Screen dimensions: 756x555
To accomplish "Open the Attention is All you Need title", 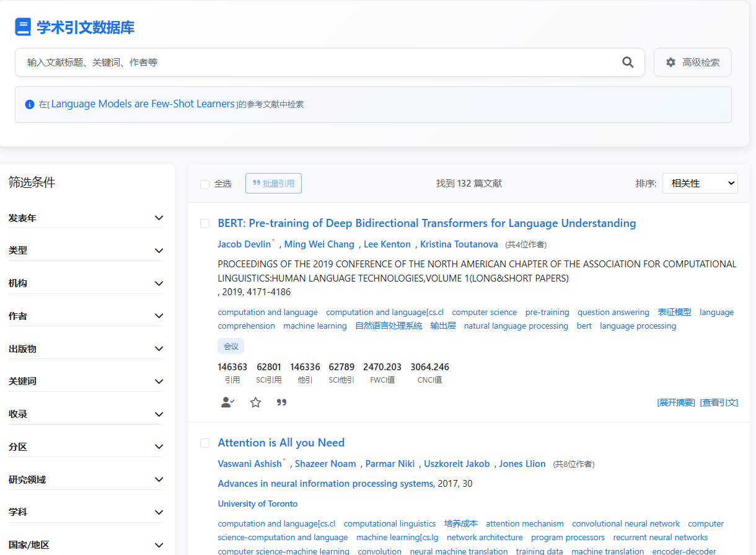I will point(281,443).
